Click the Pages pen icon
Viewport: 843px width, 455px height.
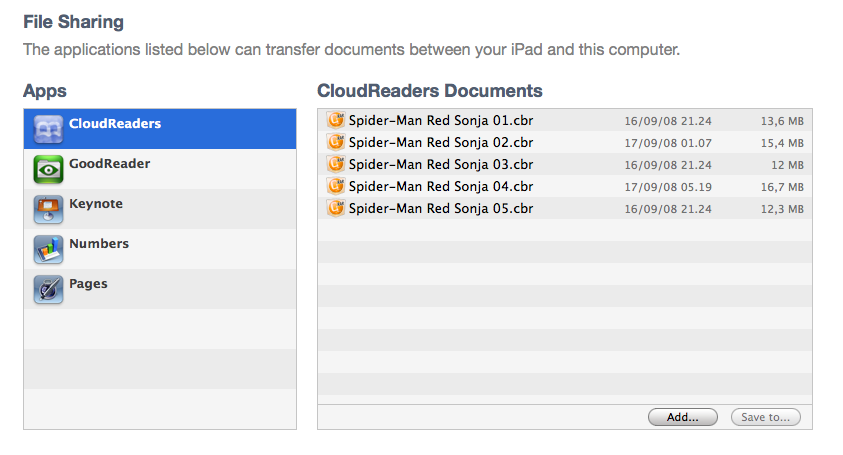point(48,289)
